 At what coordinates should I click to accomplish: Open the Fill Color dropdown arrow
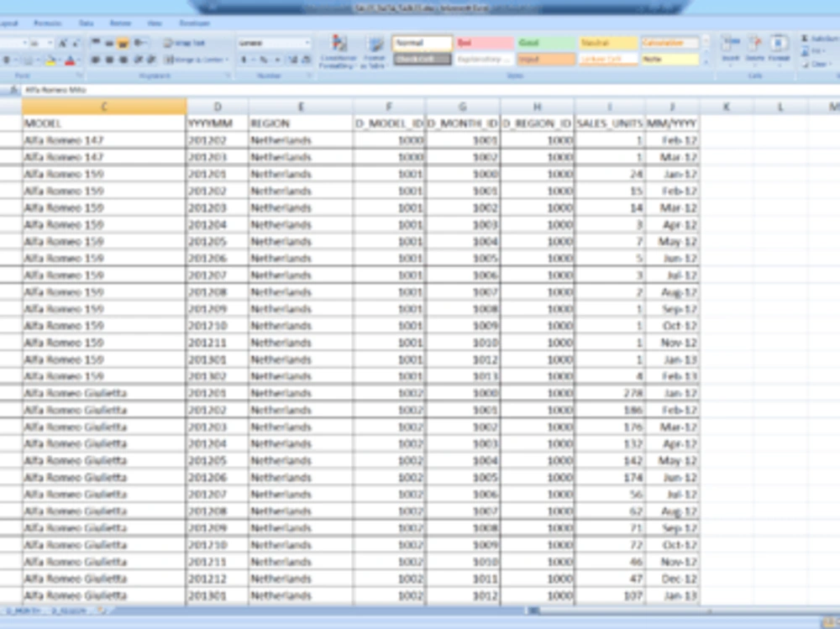[59, 60]
